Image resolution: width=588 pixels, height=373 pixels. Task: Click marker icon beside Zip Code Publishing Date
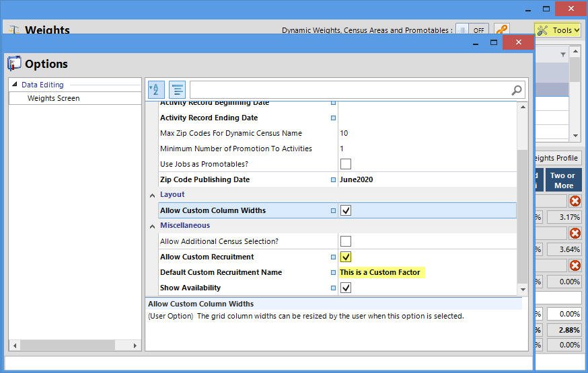point(333,179)
